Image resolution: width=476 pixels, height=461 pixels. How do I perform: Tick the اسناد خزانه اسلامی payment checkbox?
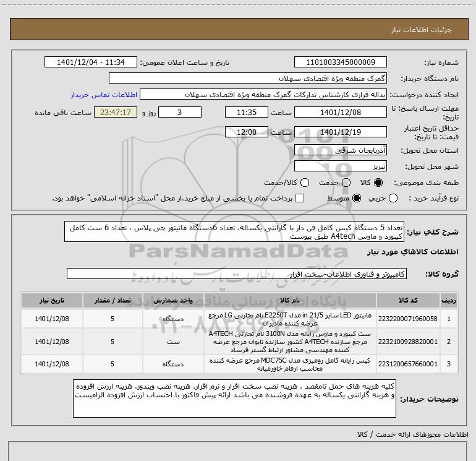pyautogui.click(x=300, y=198)
